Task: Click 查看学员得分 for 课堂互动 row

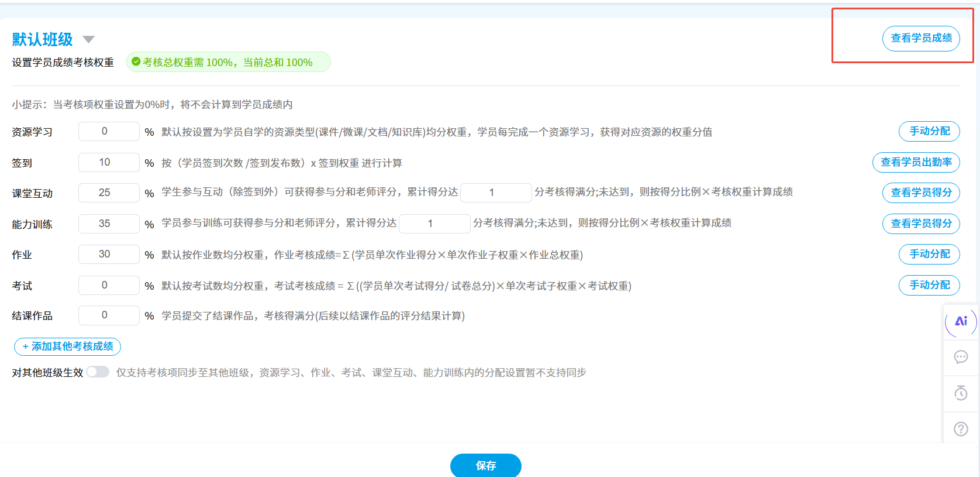Action: tap(921, 193)
